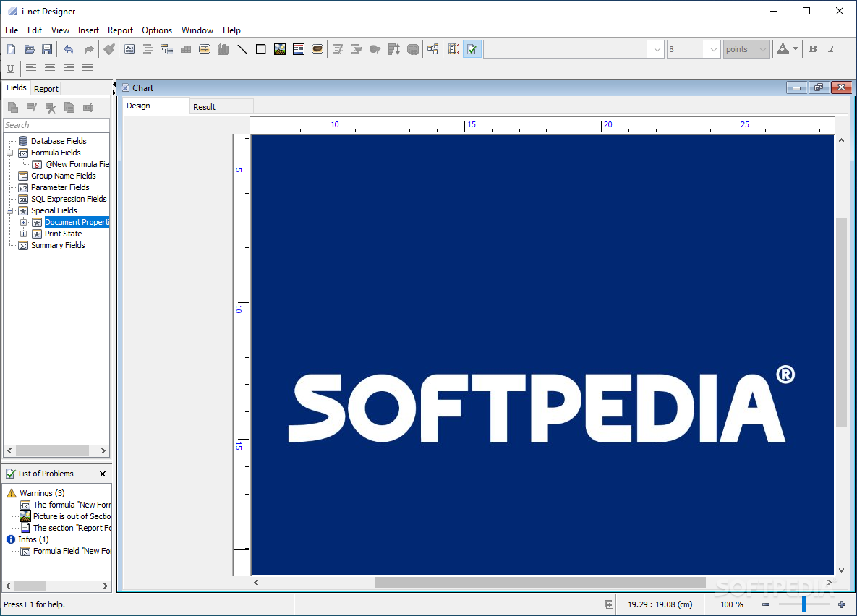Select Group Name Fields in the tree
The width and height of the screenshot is (857, 616).
click(64, 176)
